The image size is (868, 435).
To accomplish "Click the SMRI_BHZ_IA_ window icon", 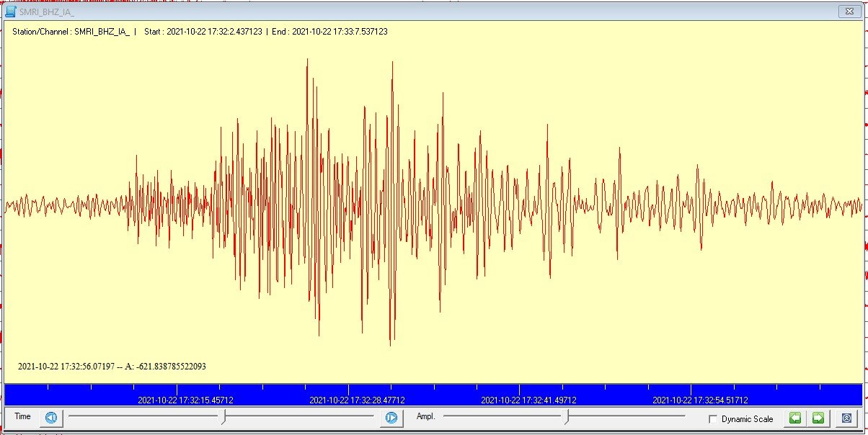I will [11, 12].
